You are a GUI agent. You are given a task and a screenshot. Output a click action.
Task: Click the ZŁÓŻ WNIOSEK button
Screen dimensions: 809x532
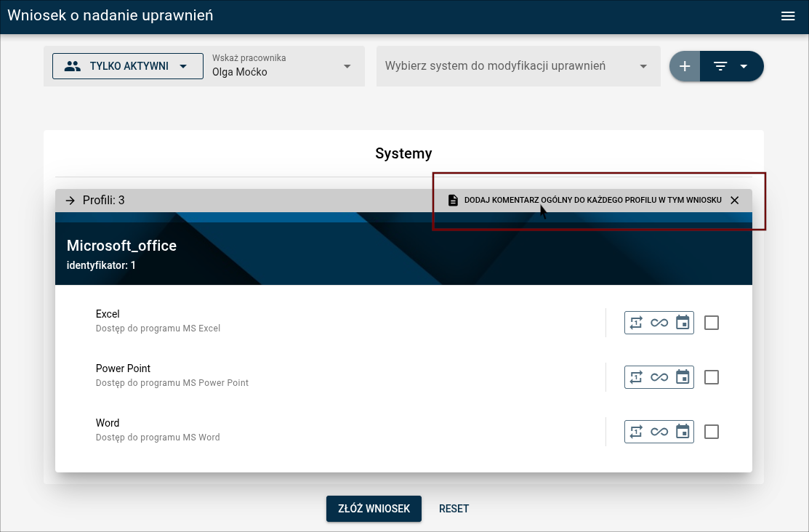[x=374, y=509]
